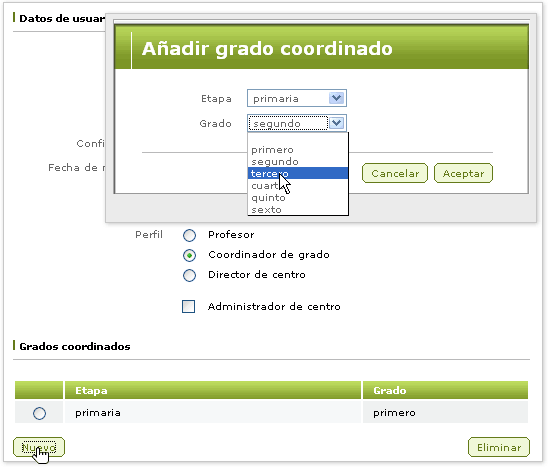Collapse the Grado dropdown arrow

tap(337, 123)
